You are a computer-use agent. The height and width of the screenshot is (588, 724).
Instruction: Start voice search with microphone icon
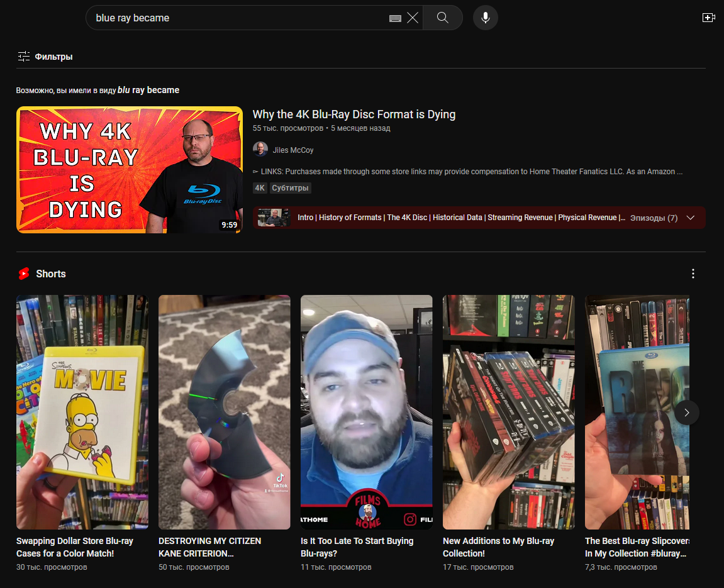pos(485,18)
